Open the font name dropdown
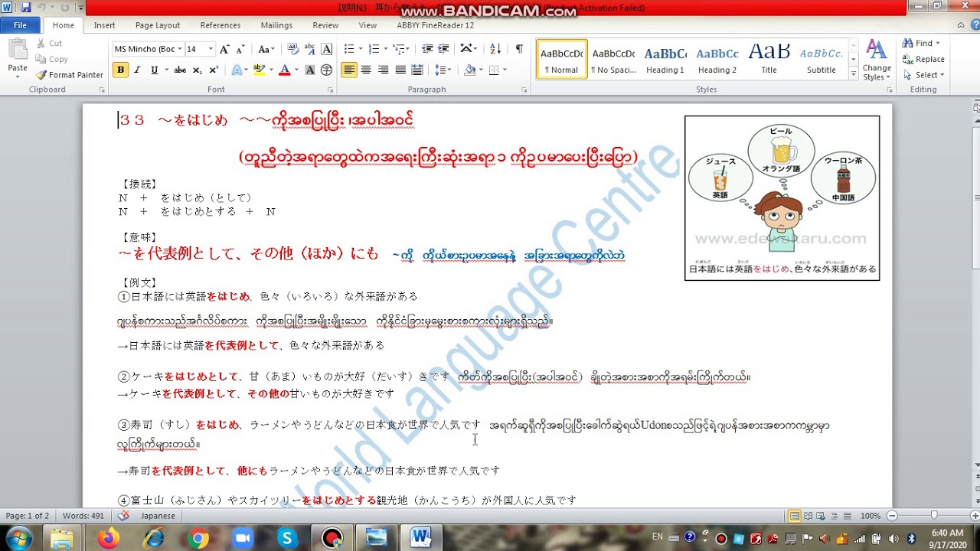This screenshot has width=980, height=551. (x=180, y=49)
